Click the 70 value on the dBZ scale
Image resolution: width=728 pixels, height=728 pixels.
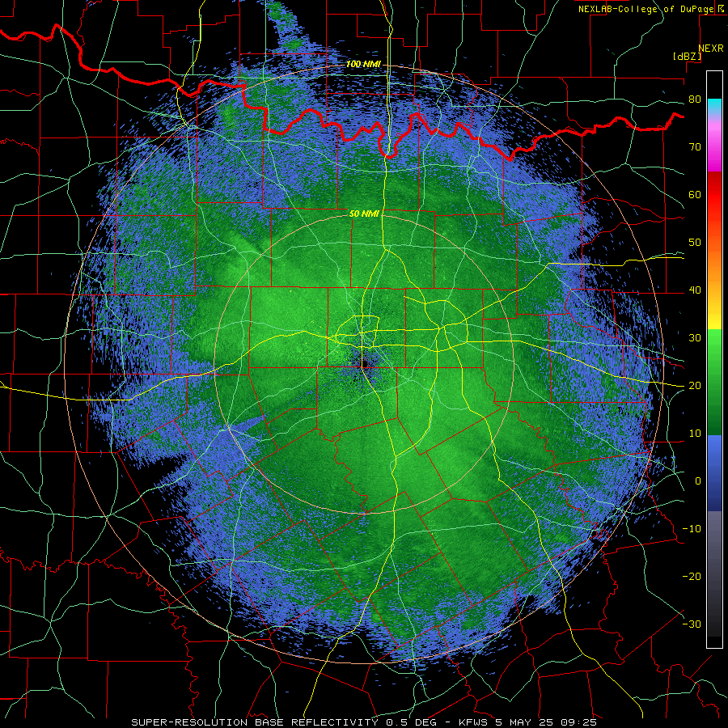[695, 146]
